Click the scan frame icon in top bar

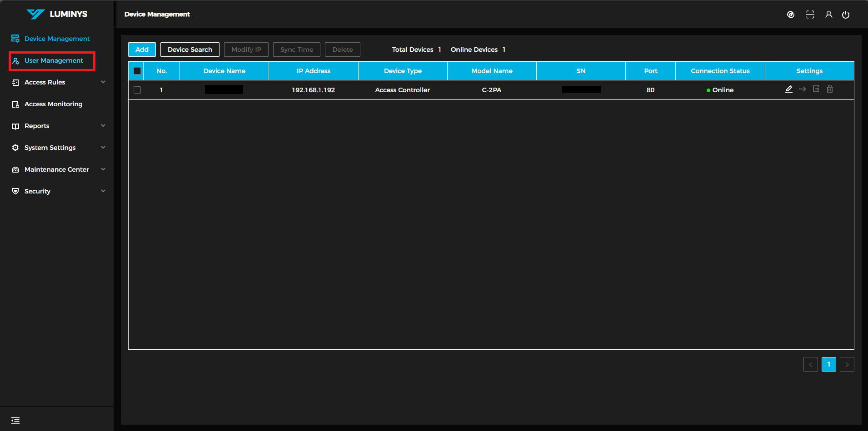pyautogui.click(x=810, y=15)
